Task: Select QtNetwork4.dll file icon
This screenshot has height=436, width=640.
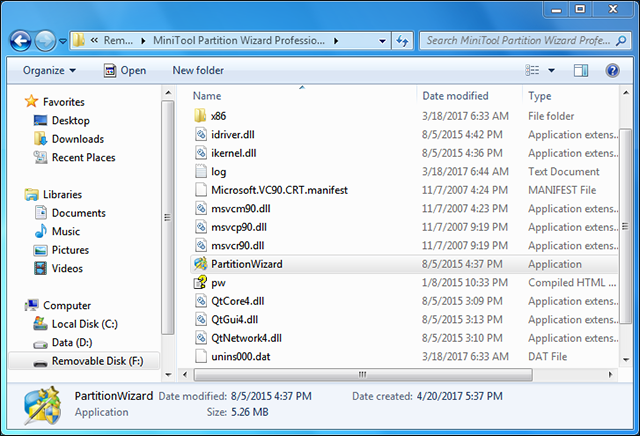Action: (x=200, y=338)
